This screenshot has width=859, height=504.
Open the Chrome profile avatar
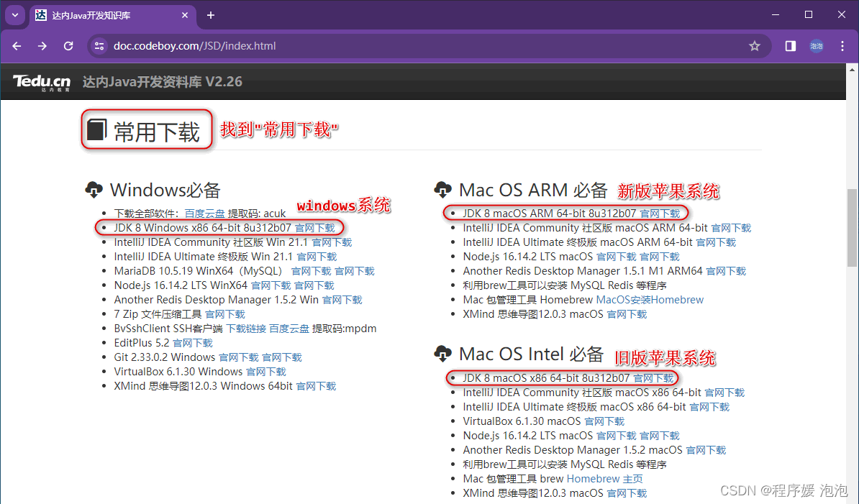(x=816, y=45)
